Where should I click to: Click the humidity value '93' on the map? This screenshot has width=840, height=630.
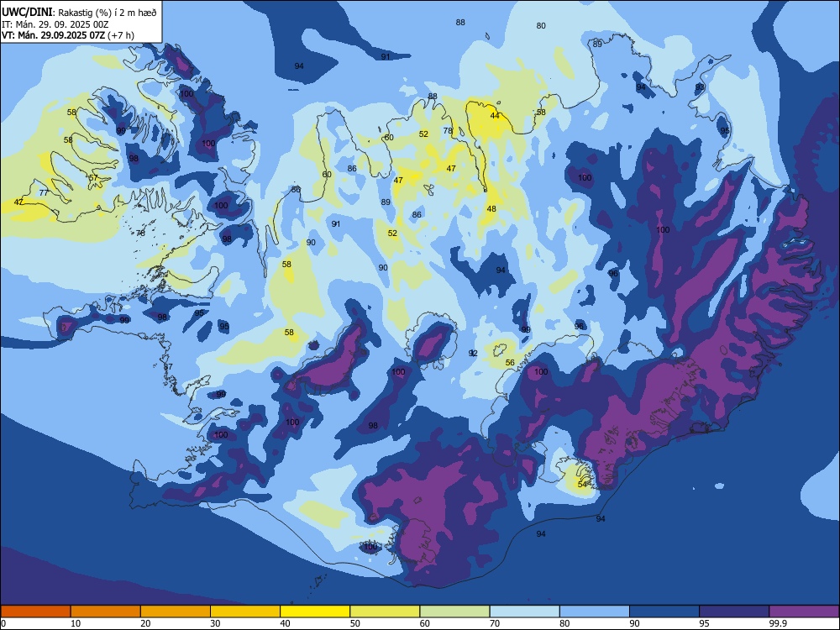[701, 87]
